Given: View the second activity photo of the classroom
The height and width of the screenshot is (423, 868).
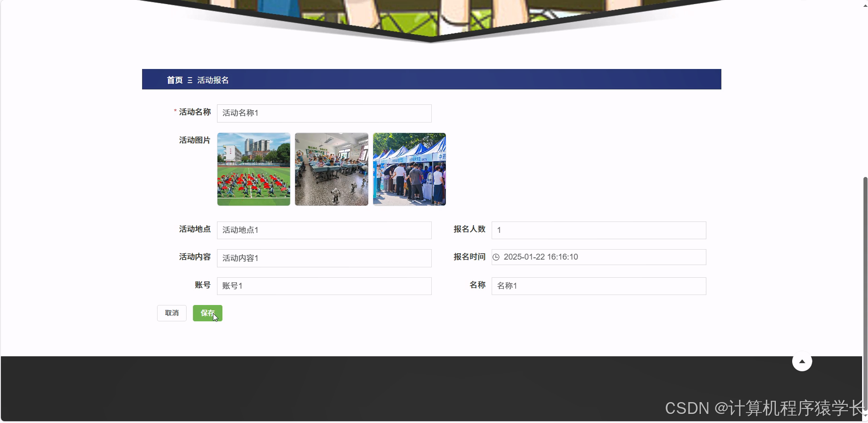Looking at the screenshot, I should point(331,169).
